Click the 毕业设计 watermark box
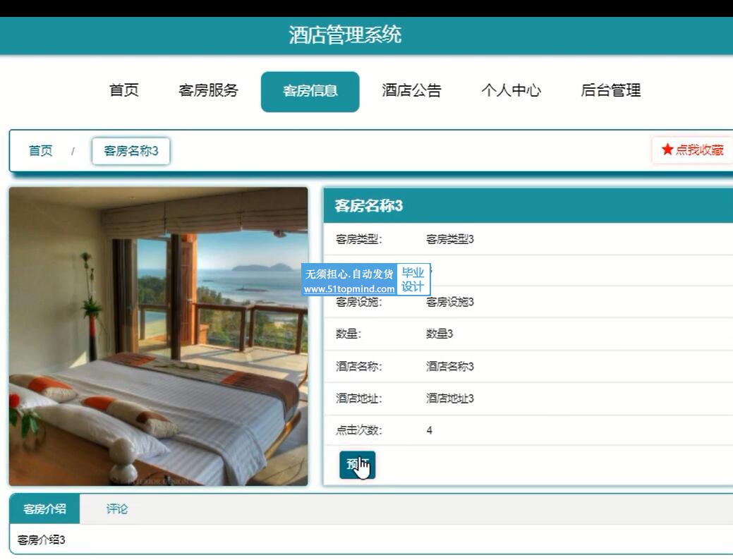Image resolution: width=733 pixels, height=560 pixels. click(x=413, y=280)
